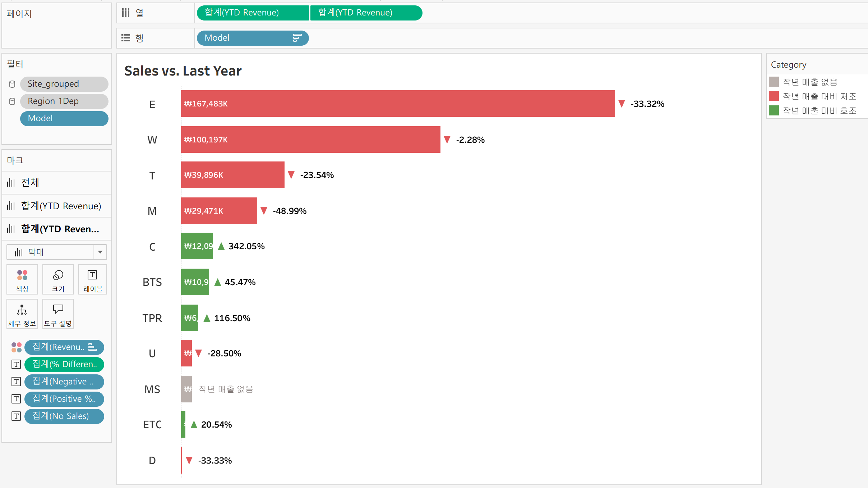
Task: Click text icon beside 집계(No Sales) pill
Action: click(x=16, y=416)
